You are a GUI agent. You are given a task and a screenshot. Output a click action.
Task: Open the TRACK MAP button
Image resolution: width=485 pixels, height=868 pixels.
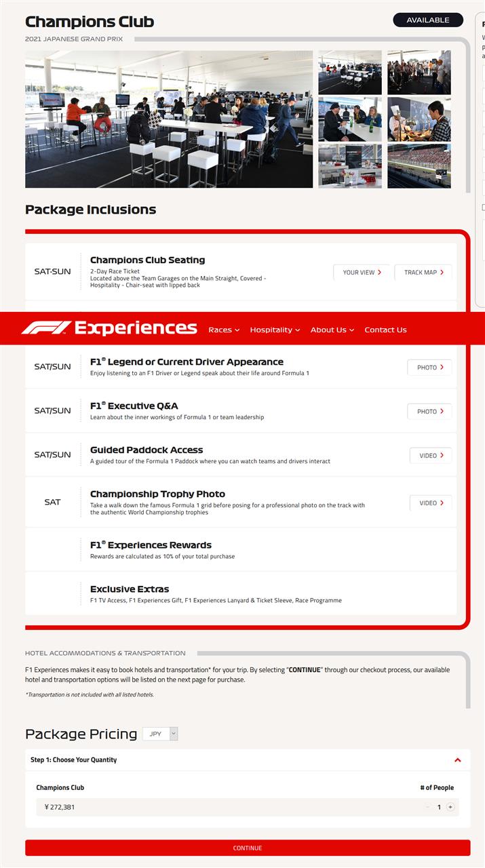click(x=423, y=273)
